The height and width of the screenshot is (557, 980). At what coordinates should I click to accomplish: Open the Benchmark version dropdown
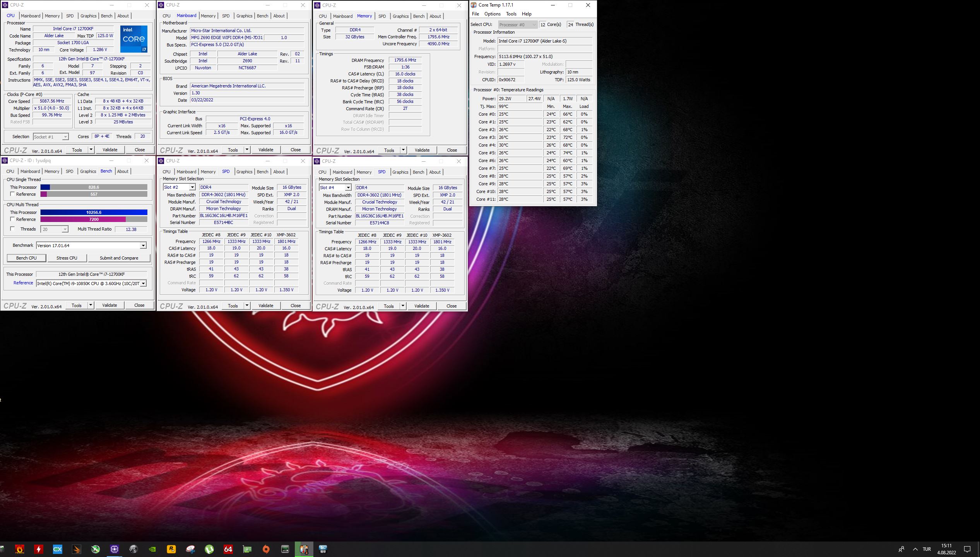point(143,246)
